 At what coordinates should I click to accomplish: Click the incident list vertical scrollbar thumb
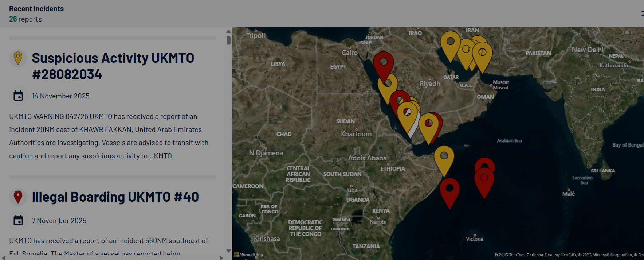[x=228, y=40]
